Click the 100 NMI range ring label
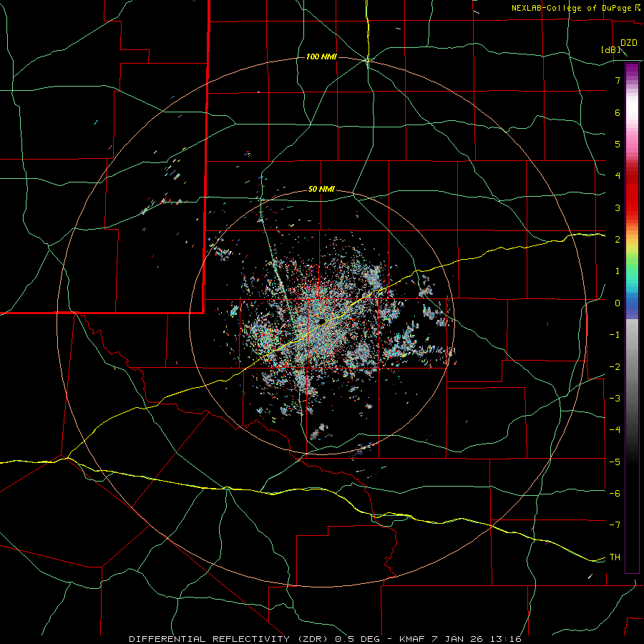The image size is (644, 644). (x=321, y=57)
